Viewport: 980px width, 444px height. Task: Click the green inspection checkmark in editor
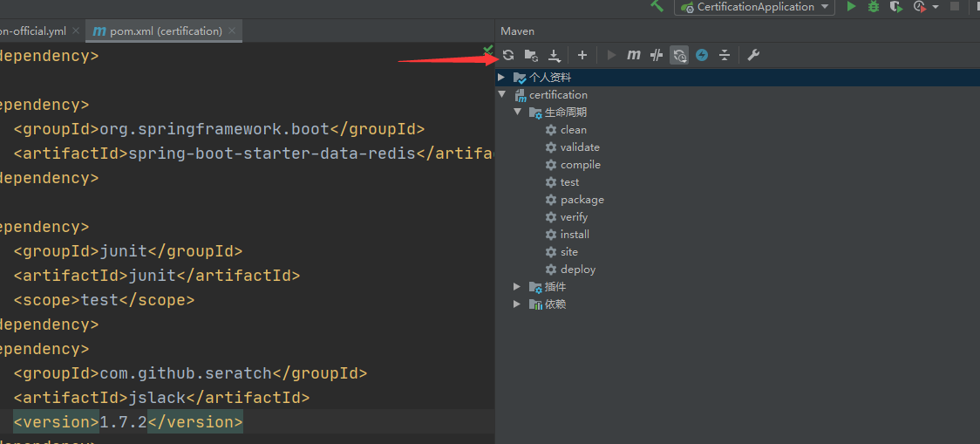488,50
